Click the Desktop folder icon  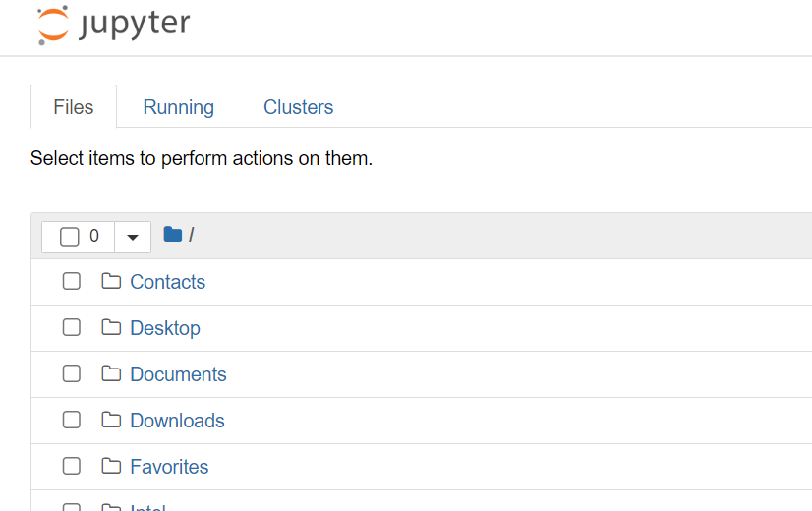pos(111,327)
